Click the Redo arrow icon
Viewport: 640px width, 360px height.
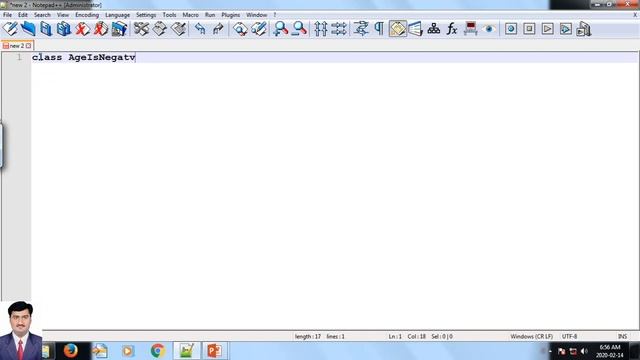pos(218,29)
